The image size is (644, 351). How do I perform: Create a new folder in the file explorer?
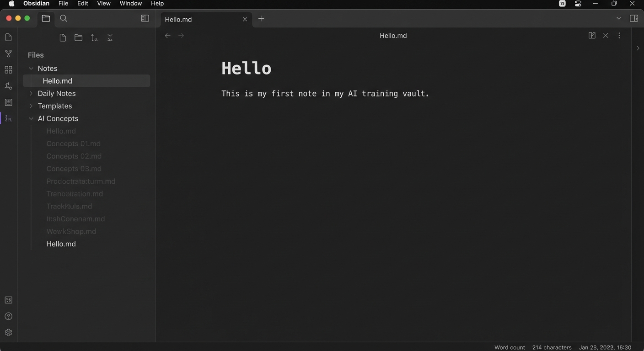(x=78, y=37)
